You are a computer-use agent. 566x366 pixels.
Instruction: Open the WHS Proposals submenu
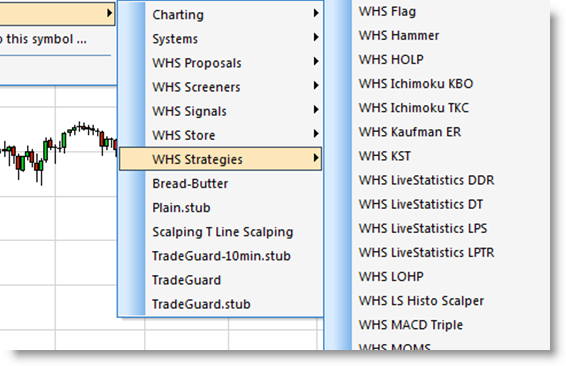(220, 63)
